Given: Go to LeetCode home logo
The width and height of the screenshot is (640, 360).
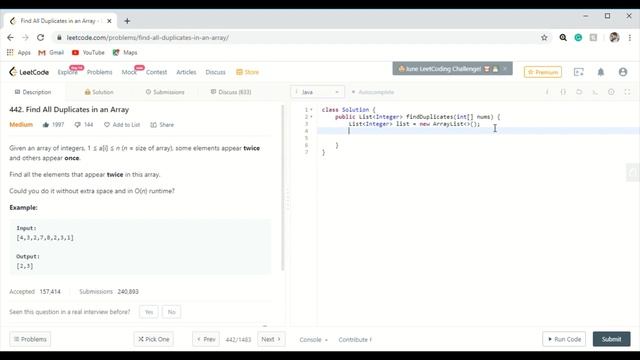Looking at the screenshot, I should (x=29, y=72).
